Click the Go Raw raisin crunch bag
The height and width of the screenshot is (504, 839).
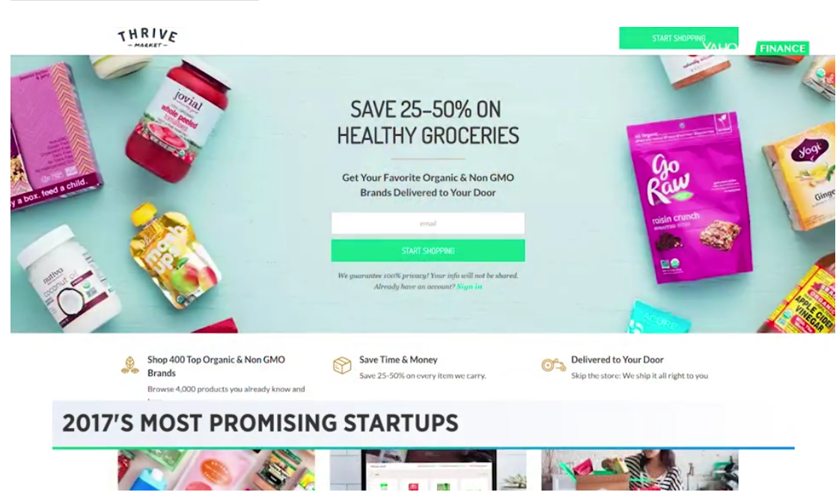coord(690,196)
